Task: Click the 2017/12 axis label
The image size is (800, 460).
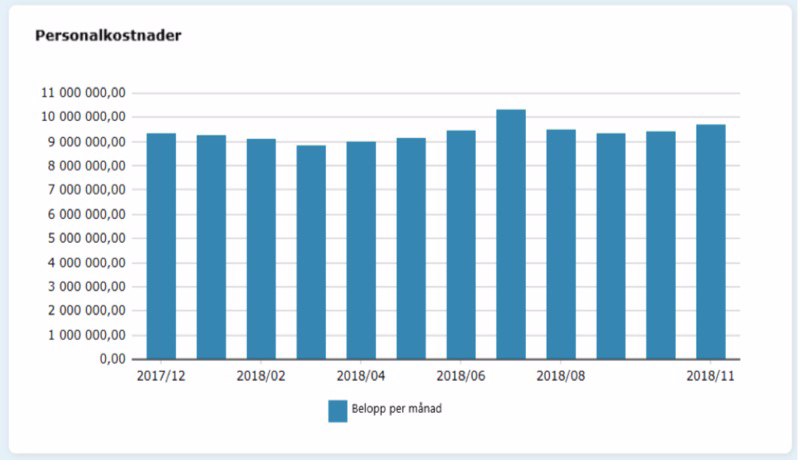Action: [x=161, y=376]
